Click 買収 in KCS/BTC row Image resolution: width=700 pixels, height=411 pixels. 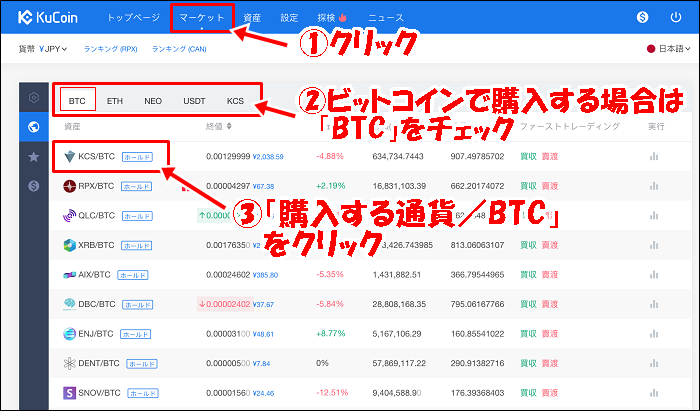[x=529, y=157]
